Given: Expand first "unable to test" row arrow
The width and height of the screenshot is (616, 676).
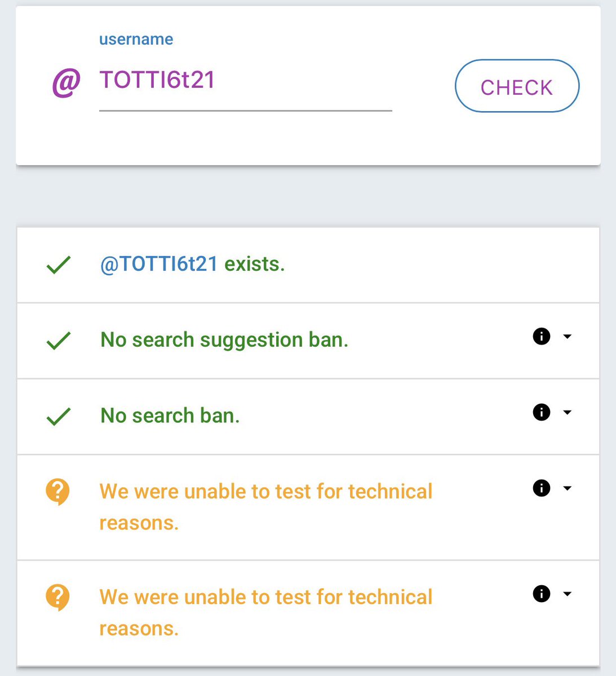Looking at the screenshot, I should pyautogui.click(x=568, y=488).
